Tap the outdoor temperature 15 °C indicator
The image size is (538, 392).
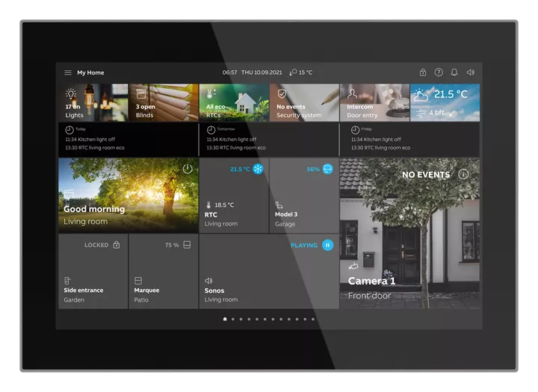point(301,72)
